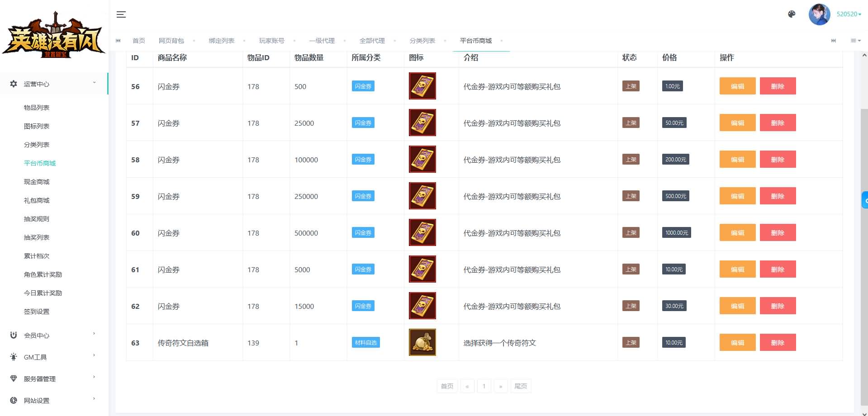Click the user avatar picture
The width and height of the screenshot is (868, 416).
(819, 14)
